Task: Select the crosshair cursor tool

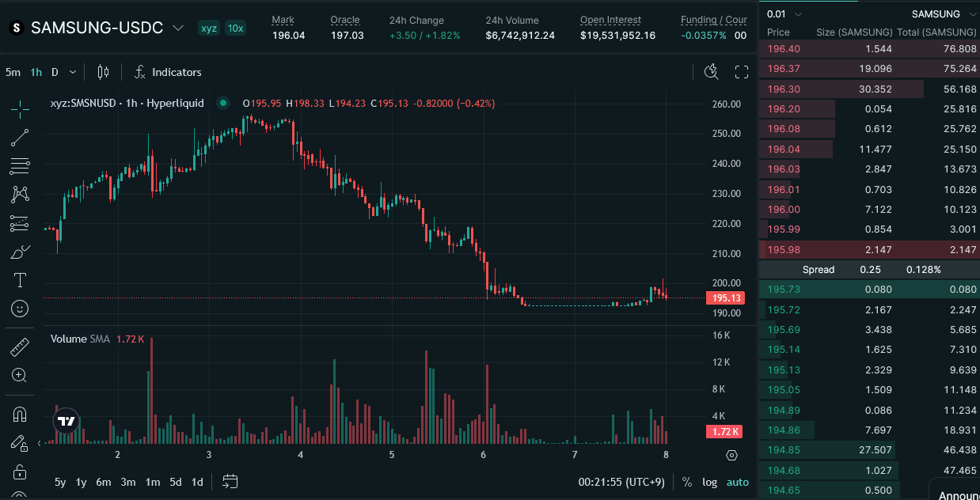Action: click(20, 108)
